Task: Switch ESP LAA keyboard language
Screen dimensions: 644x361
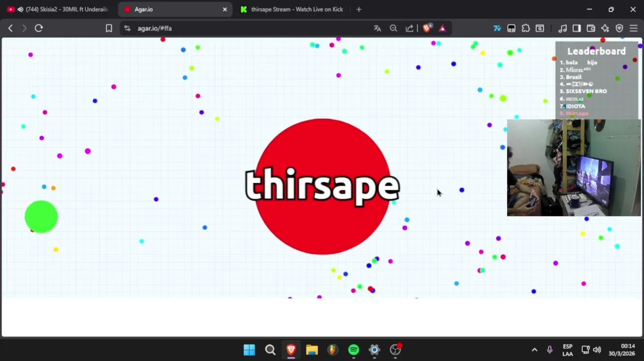Action: coord(568,350)
